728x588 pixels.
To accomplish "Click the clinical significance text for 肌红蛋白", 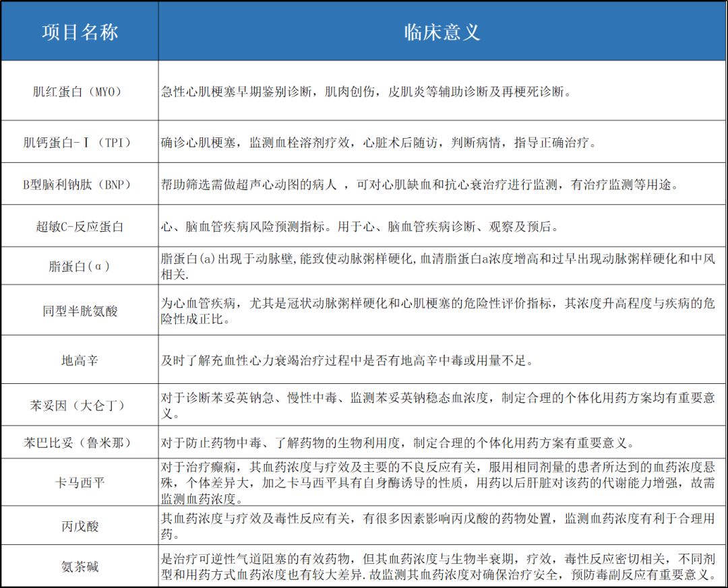I will 366,92.
